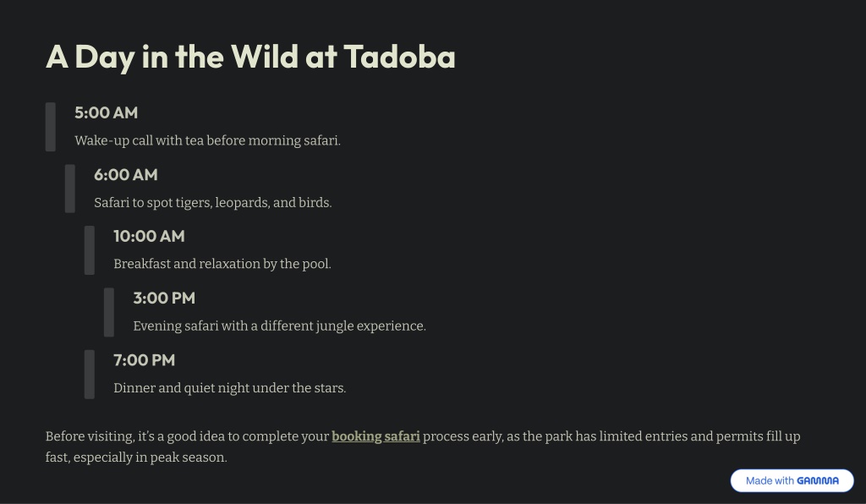Click the breakfast and relaxation text

pyautogui.click(x=222, y=264)
